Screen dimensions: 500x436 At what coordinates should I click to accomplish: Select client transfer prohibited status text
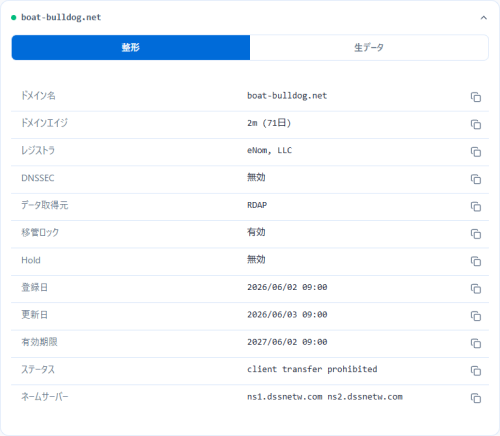[312, 369]
